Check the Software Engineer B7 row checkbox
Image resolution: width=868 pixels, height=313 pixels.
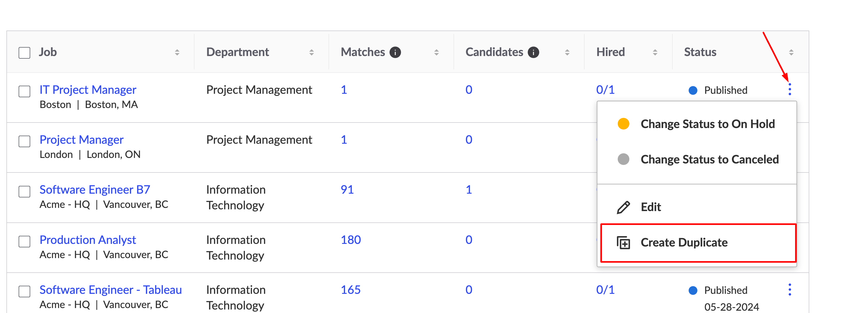tap(24, 192)
